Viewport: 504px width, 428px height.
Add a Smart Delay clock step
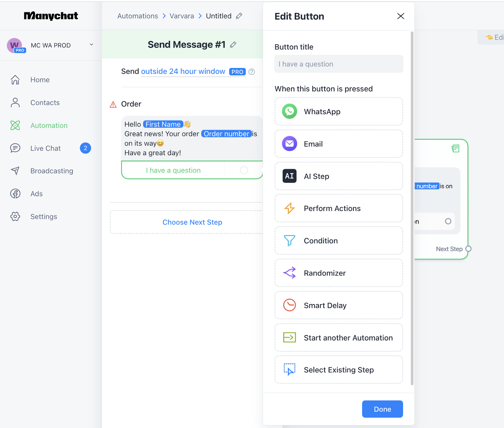pos(289,305)
